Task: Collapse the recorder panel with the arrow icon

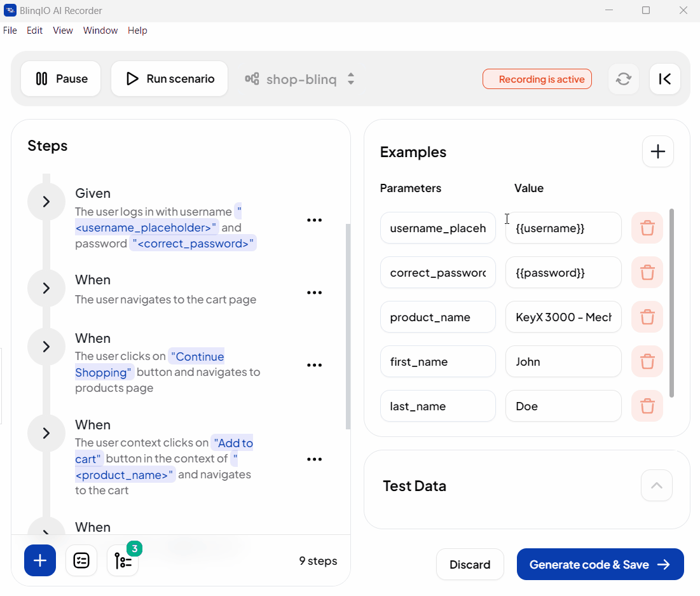Action: (665, 79)
